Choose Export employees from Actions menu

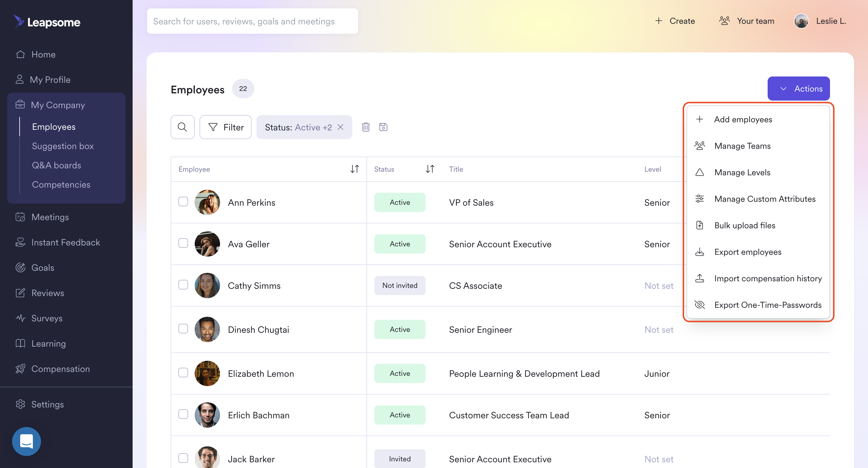[x=747, y=252]
